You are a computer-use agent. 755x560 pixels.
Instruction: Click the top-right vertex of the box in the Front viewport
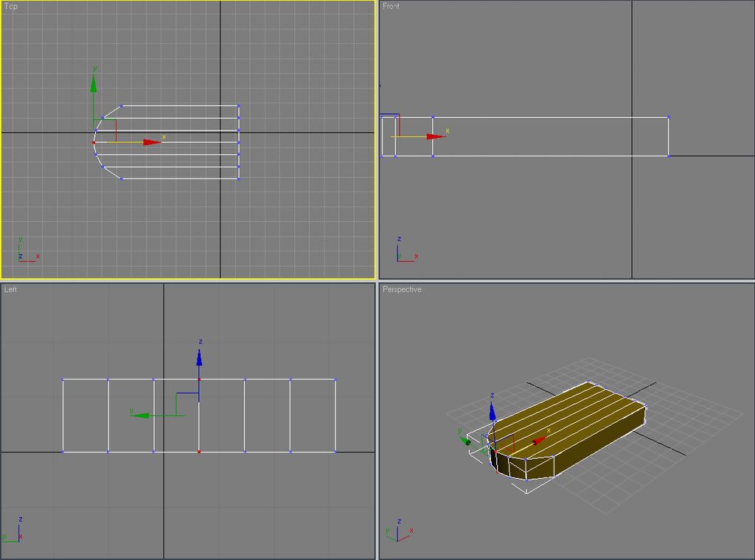[668, 117]
